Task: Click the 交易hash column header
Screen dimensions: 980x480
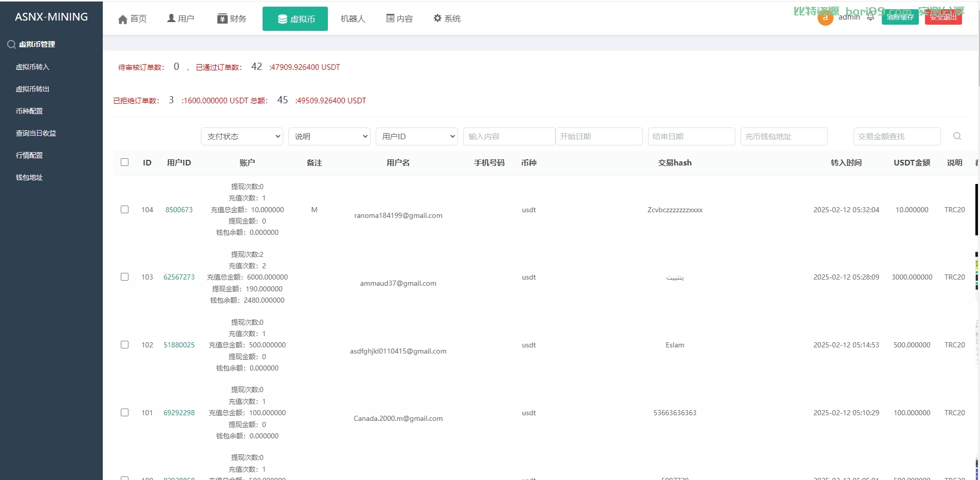Action: pos(675,162)
